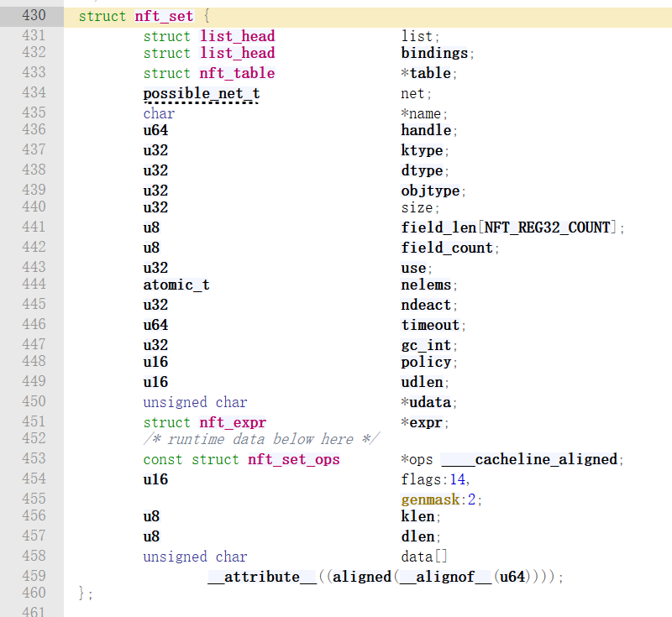Click u16 type on line 454
672x617 pixels.
(x=155, y=479)
